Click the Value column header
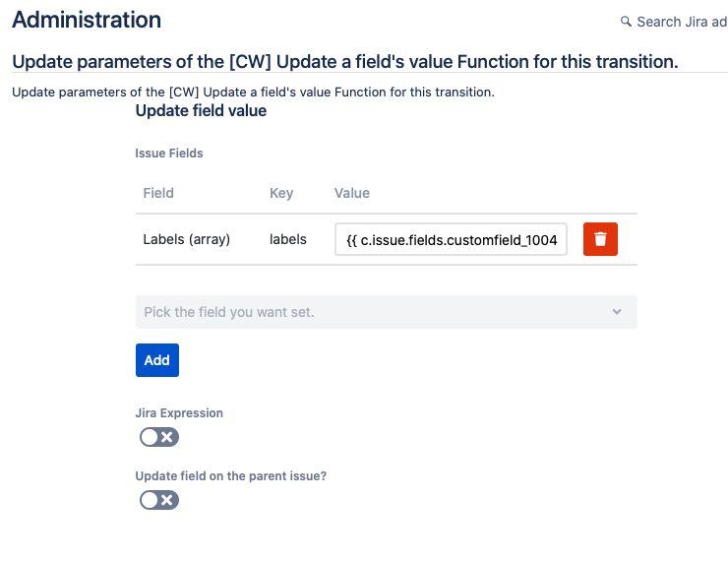 [x=352, y=193]
